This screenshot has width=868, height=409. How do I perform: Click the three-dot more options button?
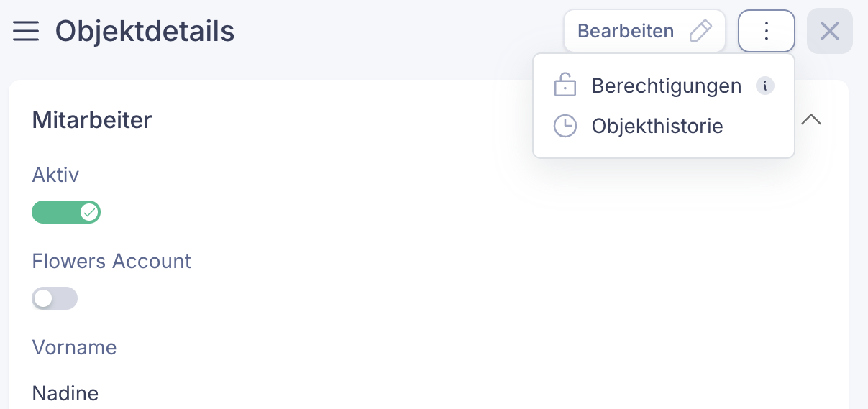click(x=766, y=31)
